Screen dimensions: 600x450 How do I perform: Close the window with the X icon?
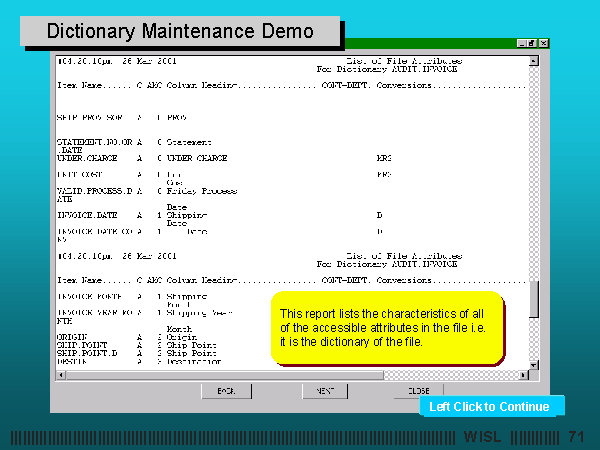pyautogui.click(x=543, y=43)
